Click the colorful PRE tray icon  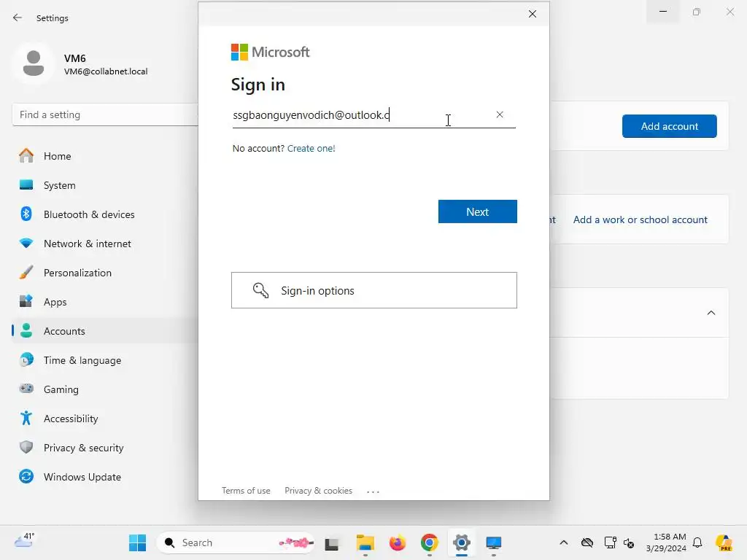(x=724, y=542)
